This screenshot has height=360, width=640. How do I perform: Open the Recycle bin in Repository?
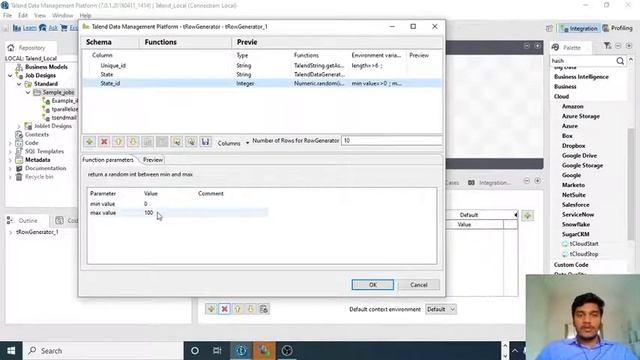click(x=39, y=177)
